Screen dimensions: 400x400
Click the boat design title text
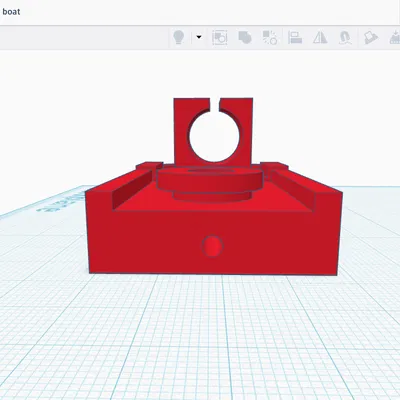coord(11,12)
